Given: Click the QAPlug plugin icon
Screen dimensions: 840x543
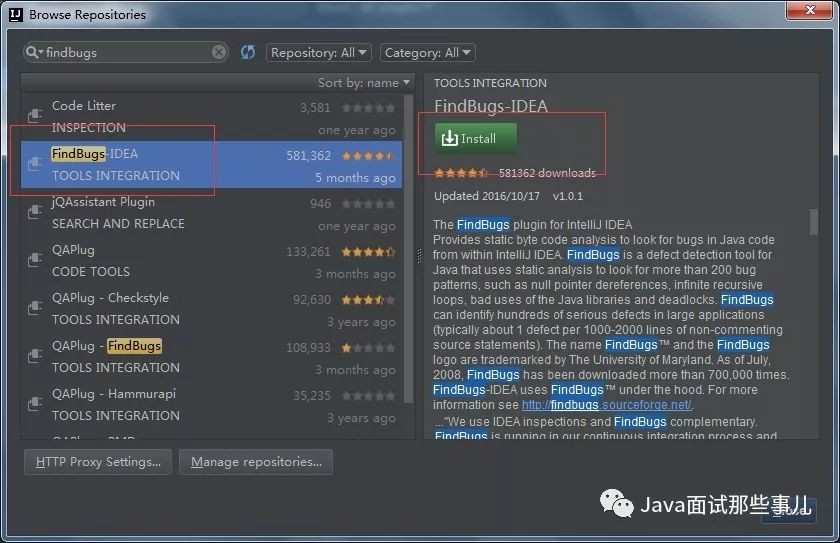Looking at the screenshot, I should (35, 260).
